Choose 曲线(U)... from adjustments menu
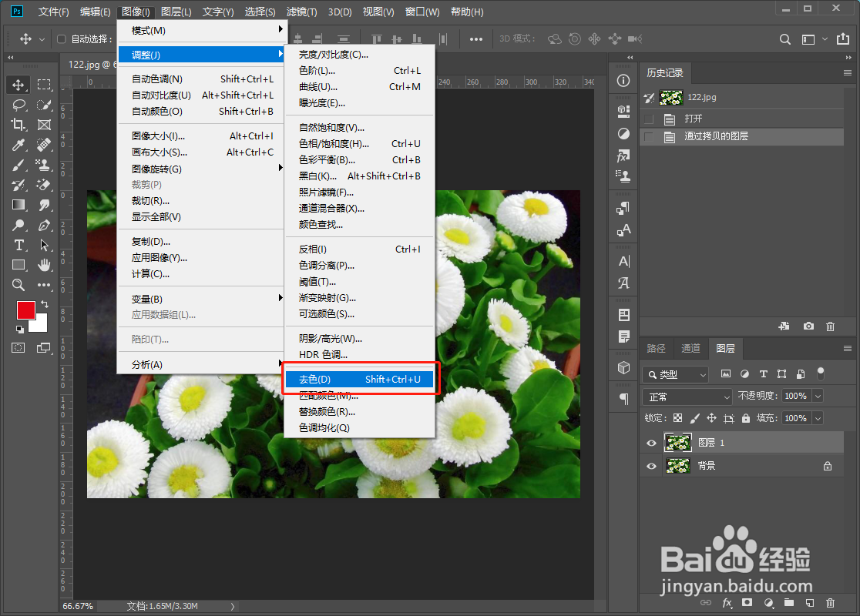 point(360,86)
